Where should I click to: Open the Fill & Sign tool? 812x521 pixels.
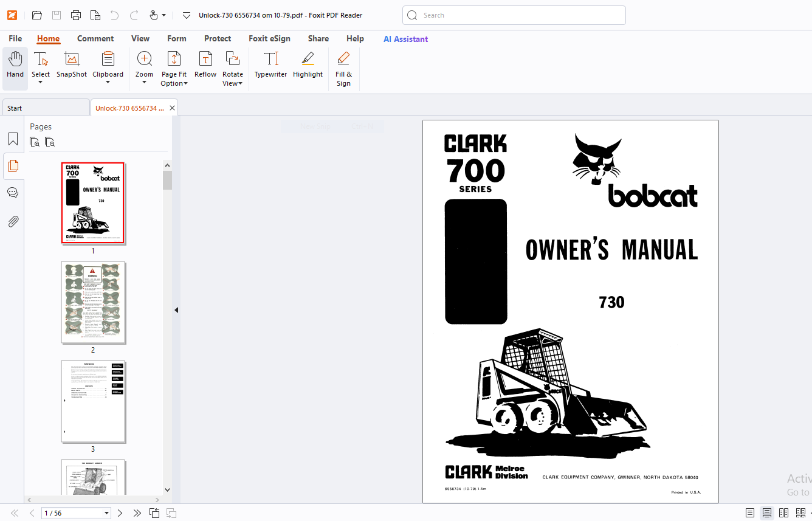tap(343, 69)
